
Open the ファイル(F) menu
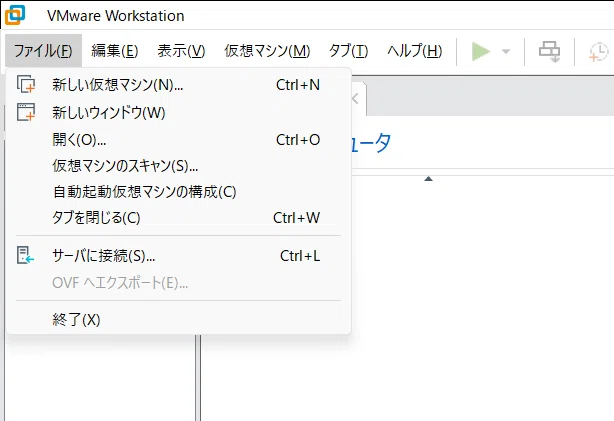click(43, 51)
